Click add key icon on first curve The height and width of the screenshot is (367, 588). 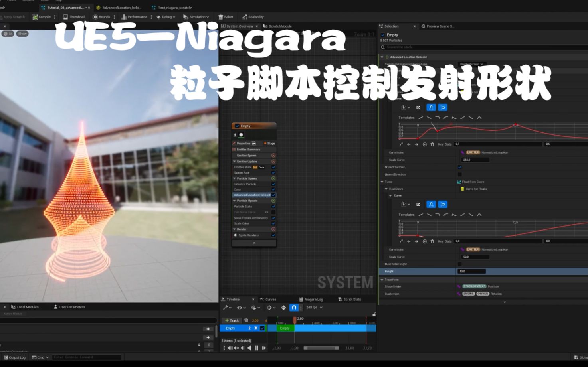point(424,144)
